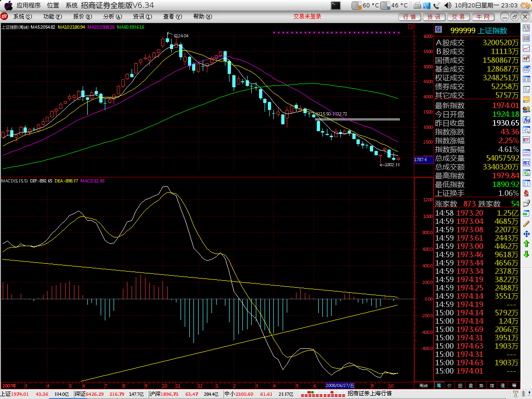Select the 指 tab in bottom panel
Image resolution: width=532 pixels, height=399 pixels.
pos(492,386)
